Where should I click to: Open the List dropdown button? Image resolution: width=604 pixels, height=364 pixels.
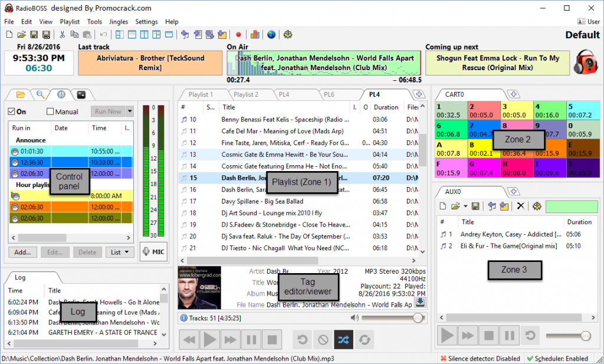(120, 252)
